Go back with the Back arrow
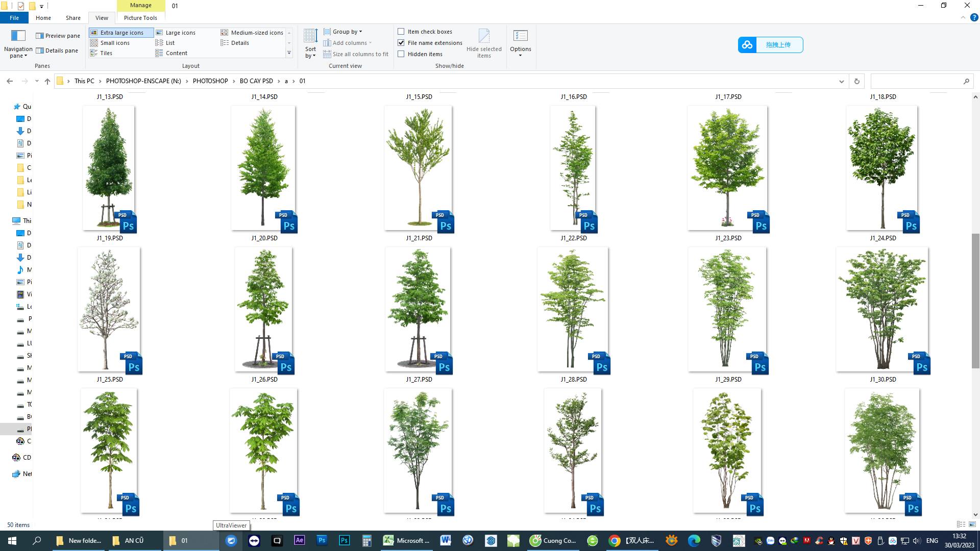 click(10, 81)
